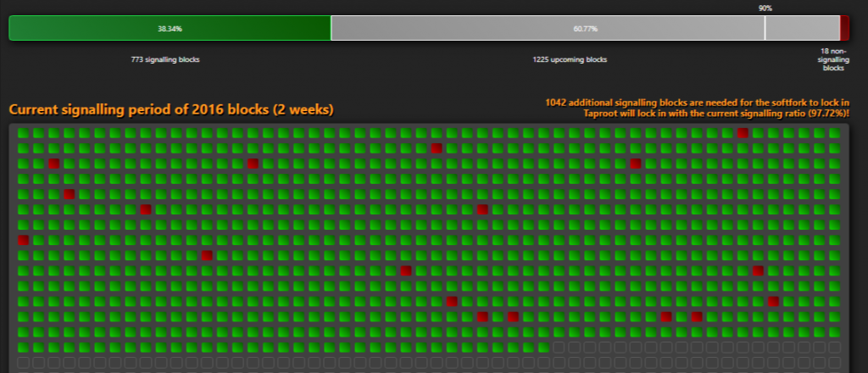Click the 'Current signalling period of 2016 blocks' heading
The height and width of the screenshot is (373, 868).
[x=171, y=109]
